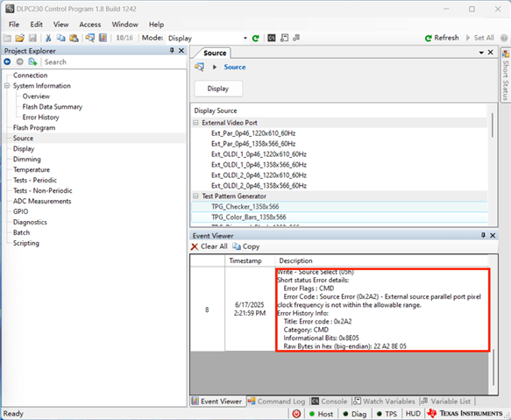The image size is (511, 420).
Task: Click the Open folder toolbar icon
Action: 19,39
